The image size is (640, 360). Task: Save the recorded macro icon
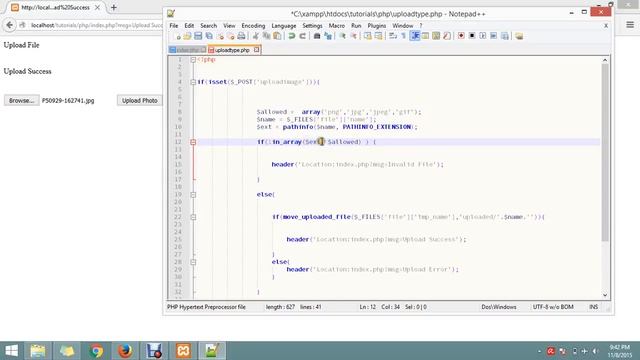coord(504,36)
